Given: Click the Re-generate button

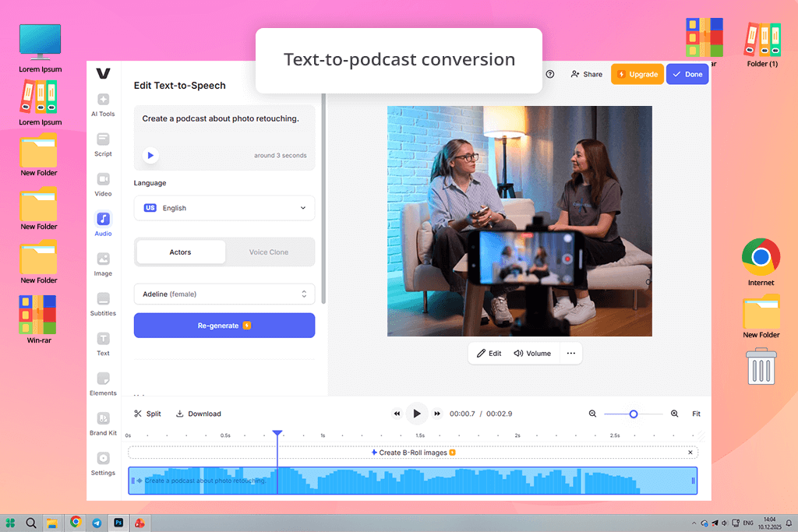Looking at the screenshot, I should pos(224,325).
